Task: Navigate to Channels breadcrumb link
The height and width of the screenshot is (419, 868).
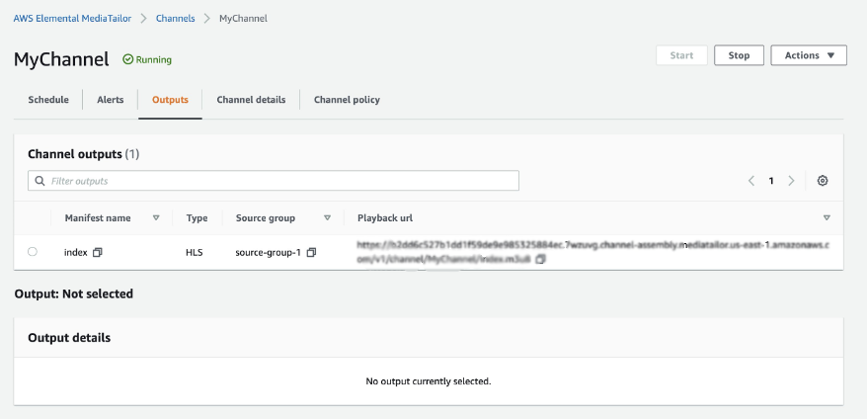Action: point(176,18)
